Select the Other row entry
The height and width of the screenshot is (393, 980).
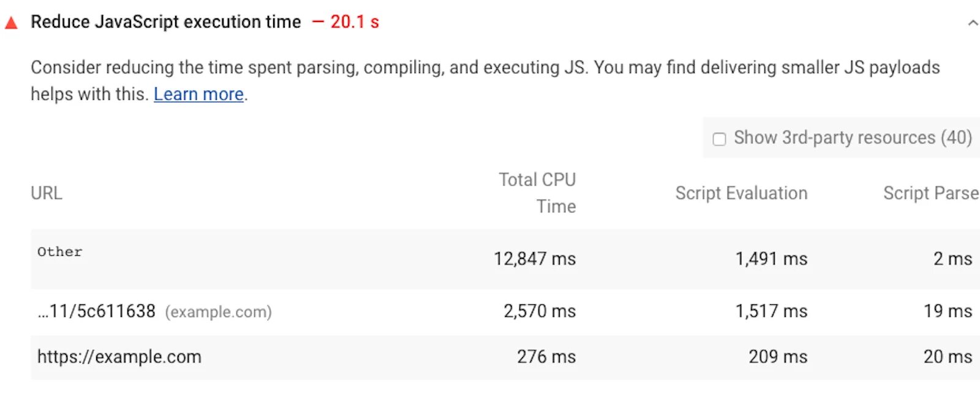(59, 252)
